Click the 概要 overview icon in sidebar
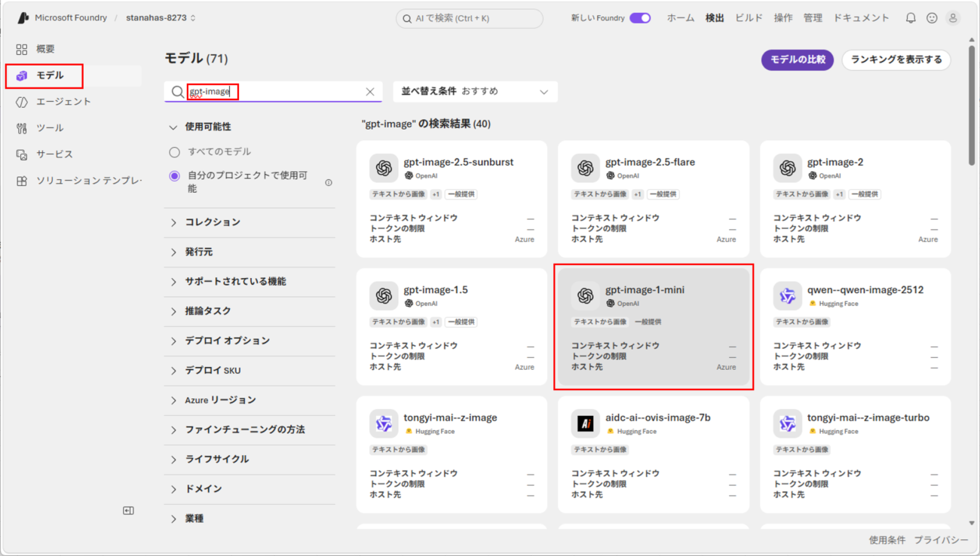Image resolution: width=980 pixels, height=556 pixels. [x=22, y=49]
